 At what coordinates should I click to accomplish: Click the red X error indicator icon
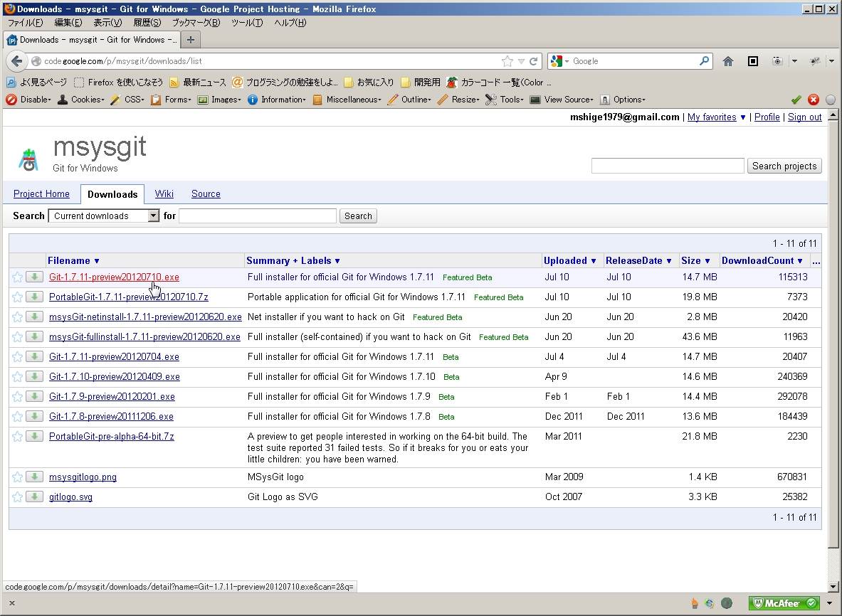coord(814,100)
